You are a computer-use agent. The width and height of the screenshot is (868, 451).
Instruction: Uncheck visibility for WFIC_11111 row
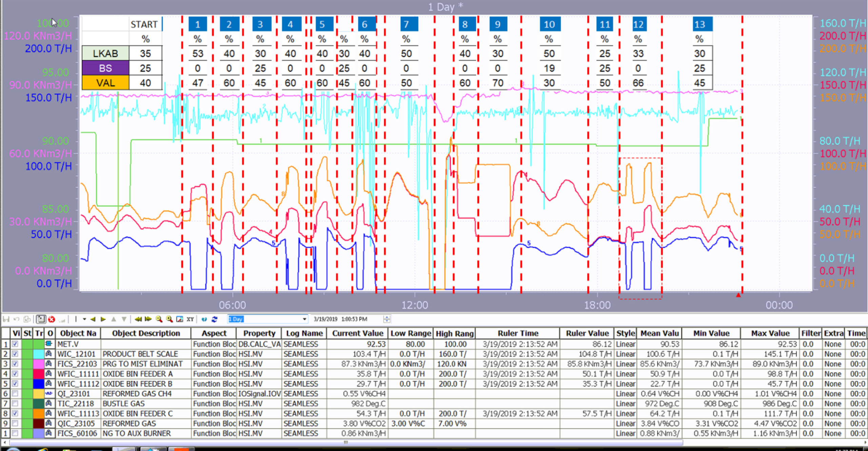click(15, 374)
